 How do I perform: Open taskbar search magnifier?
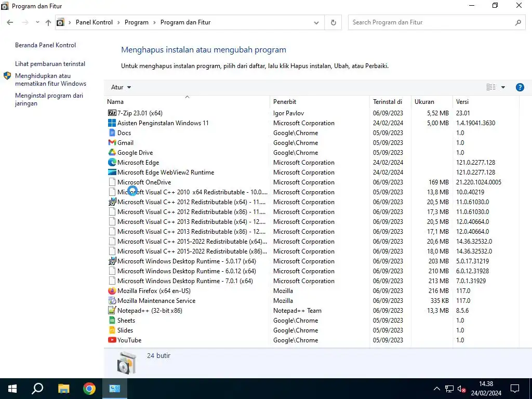tap(37, 389)
